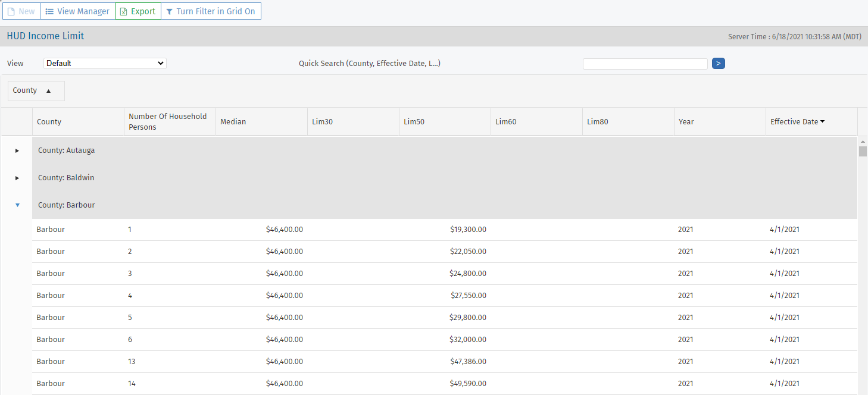Screen dimensions: 868x395
Task: Click the Quick Search text field
Action: click(645, 64)
